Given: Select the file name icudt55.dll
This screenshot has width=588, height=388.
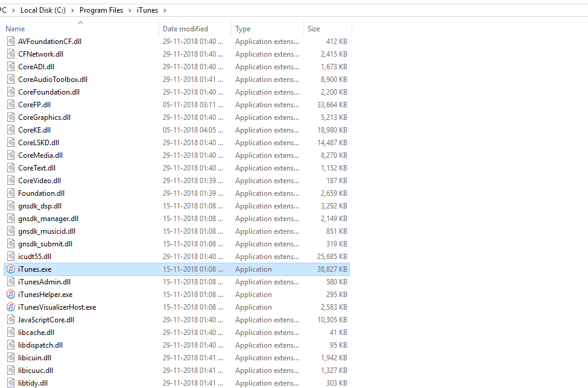Looking at the screenshot, I should pyautogui.click(x=35, y=257).
